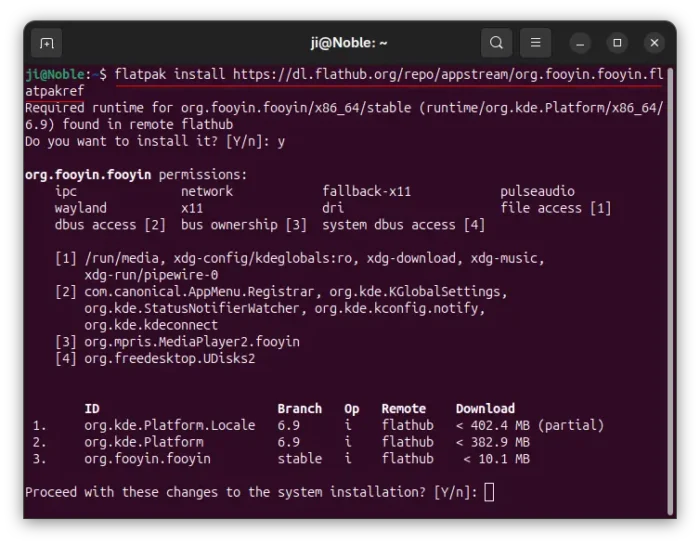Image resolution: width=700 pixels, height=545 pixels.
Task: Click the window title ji@Noble: ~
Action: coord(349,43)
